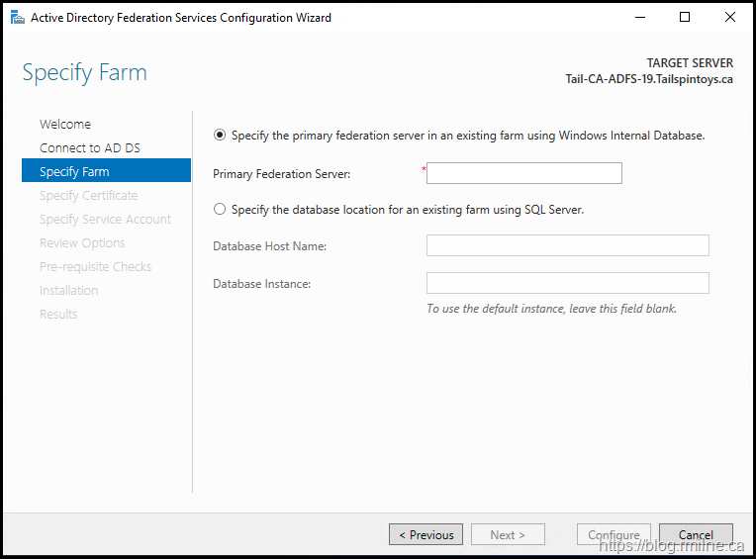Click the Previous button
This screenshot has height=559, width=756.
[x=425, y=535]
